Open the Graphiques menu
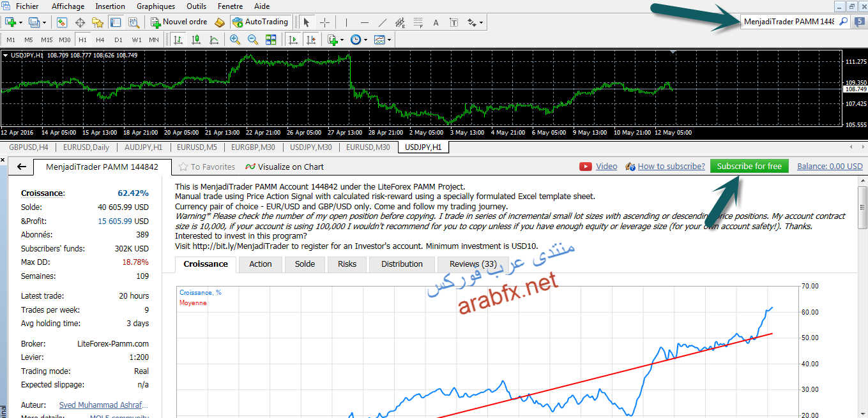The width and height of the screenshot is (868, 418). 156,6
